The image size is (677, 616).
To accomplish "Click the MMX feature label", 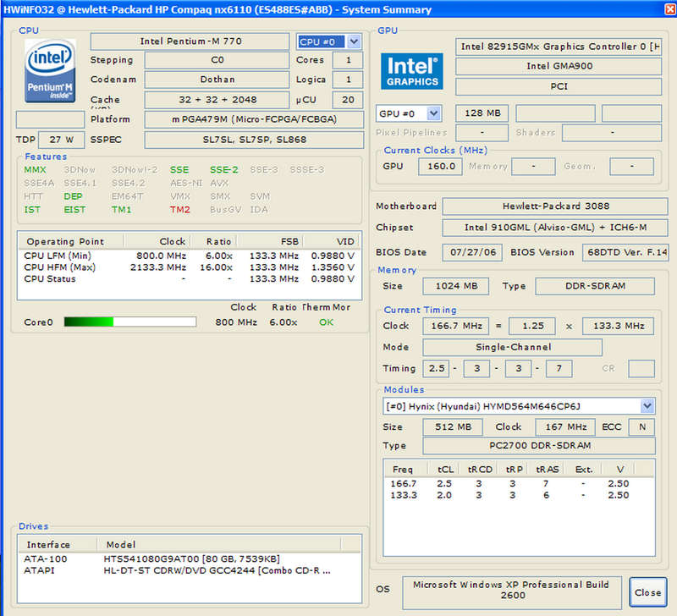I will (x=35, y=170).
